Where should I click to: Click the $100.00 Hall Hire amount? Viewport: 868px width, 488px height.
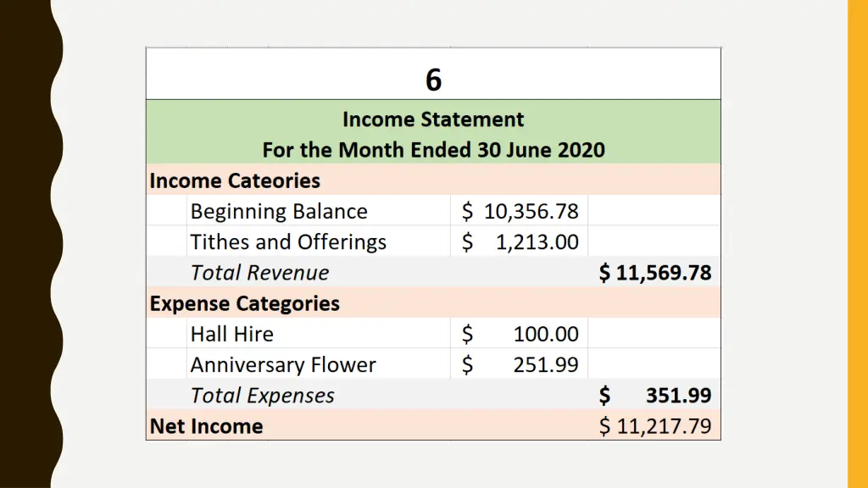coord(520,334)
